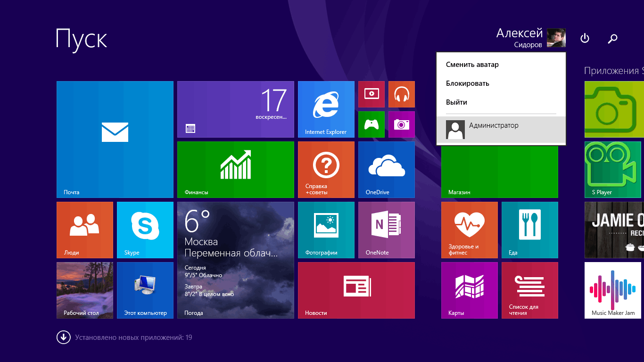Open the Здоровье и фитнес tile
Screen dimensions: 644x362
tap(470, 230)
